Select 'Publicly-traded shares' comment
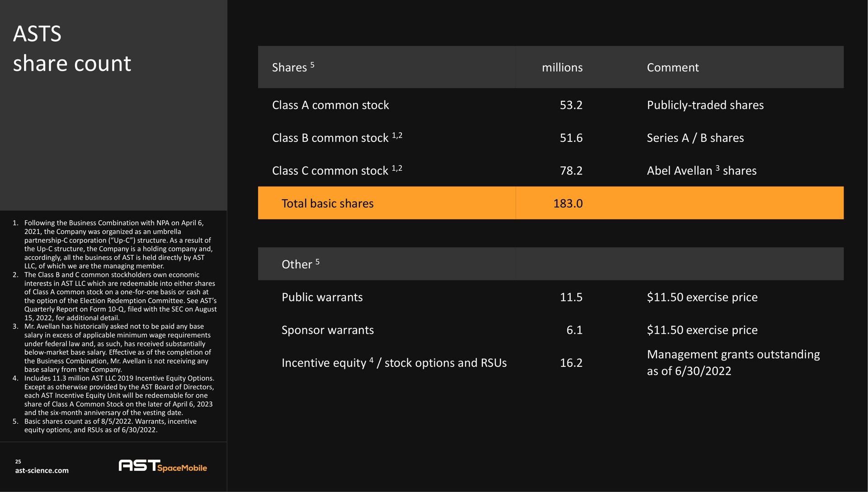868x492 pixels. (x=705, y=105)
